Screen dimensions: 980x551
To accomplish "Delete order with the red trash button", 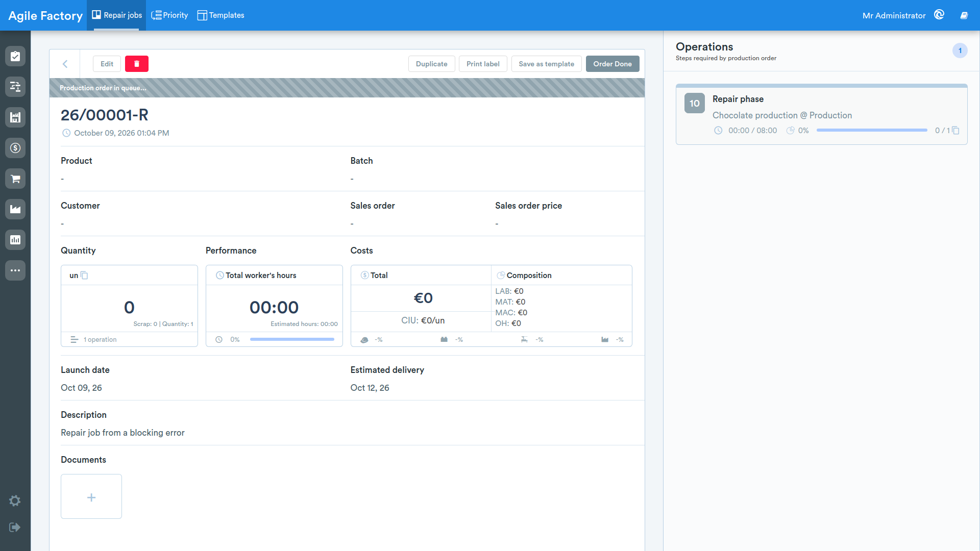I will tap(137, 64).
